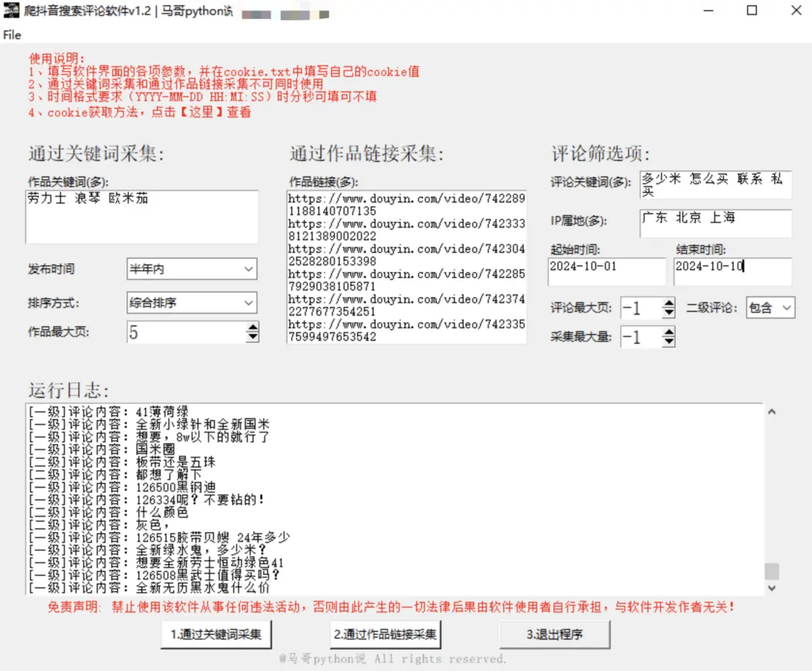Open the File menu
The width and height of the screenshot is (812, 671).
tap(11, 35)
